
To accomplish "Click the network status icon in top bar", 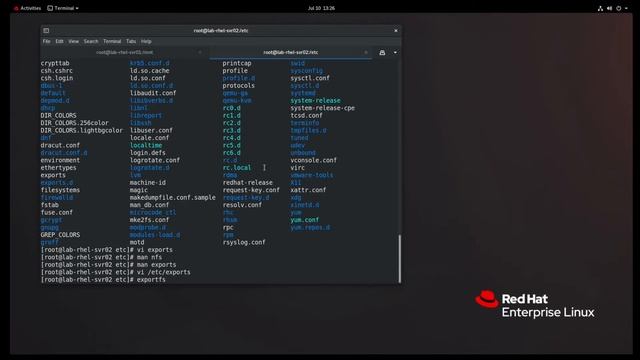I will click(600, 8).
